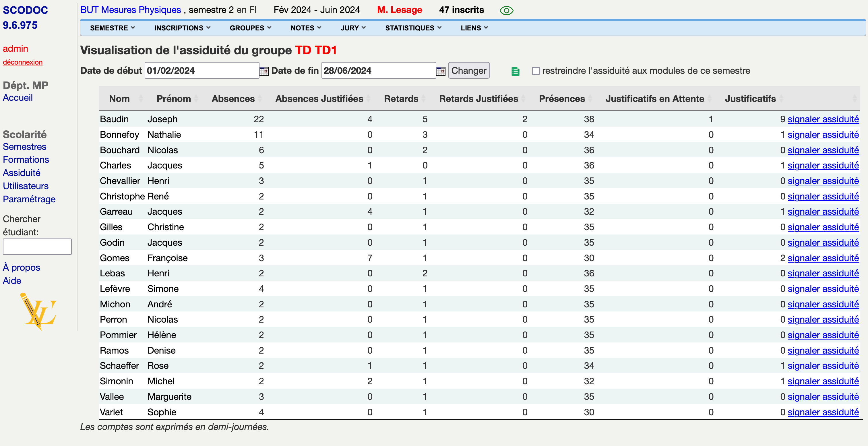Open Semestres in sidebar

25,147
